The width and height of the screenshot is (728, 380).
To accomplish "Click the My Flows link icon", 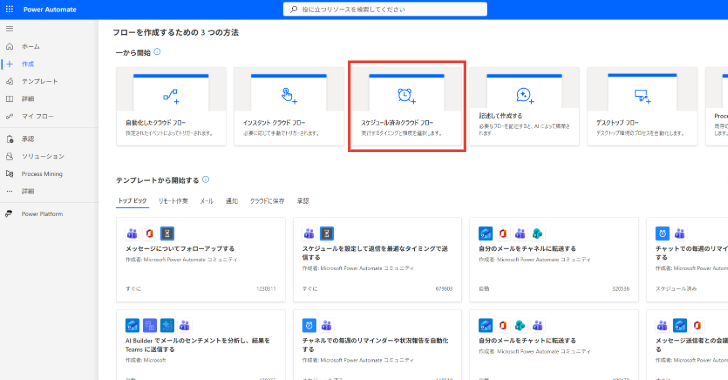I will click(x=9, y=117).
